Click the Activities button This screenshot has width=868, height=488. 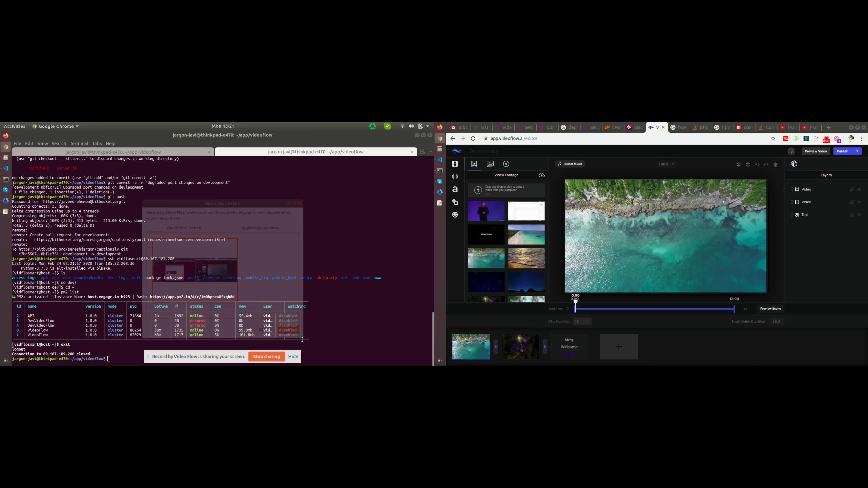(14, 126)
